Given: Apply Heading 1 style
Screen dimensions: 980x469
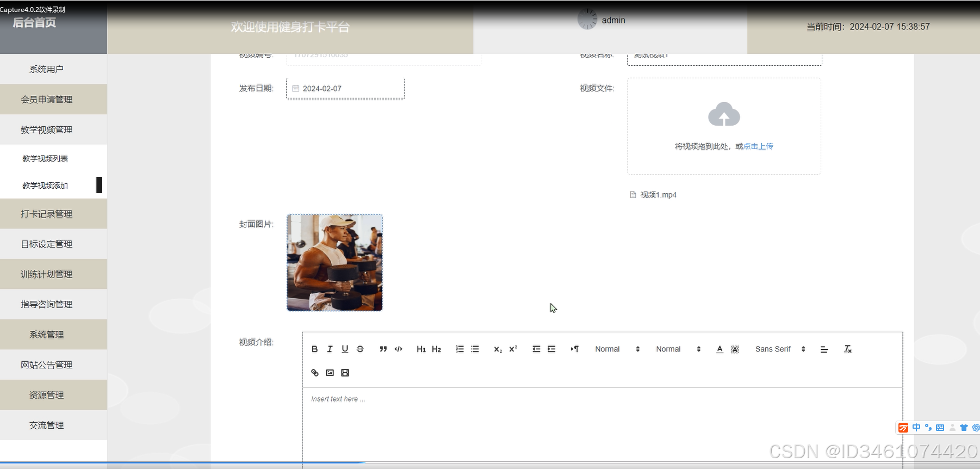Looking at the screenshot, I should click(x=421, y=349).
